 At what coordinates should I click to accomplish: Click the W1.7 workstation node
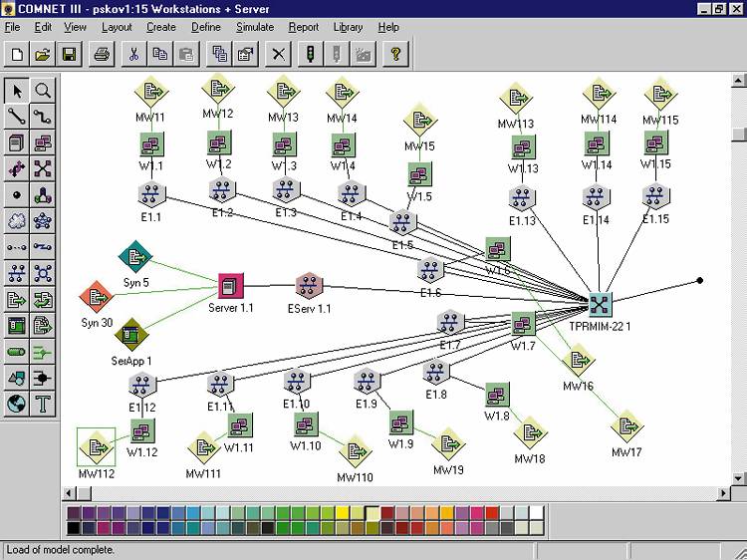click(523, 324)
